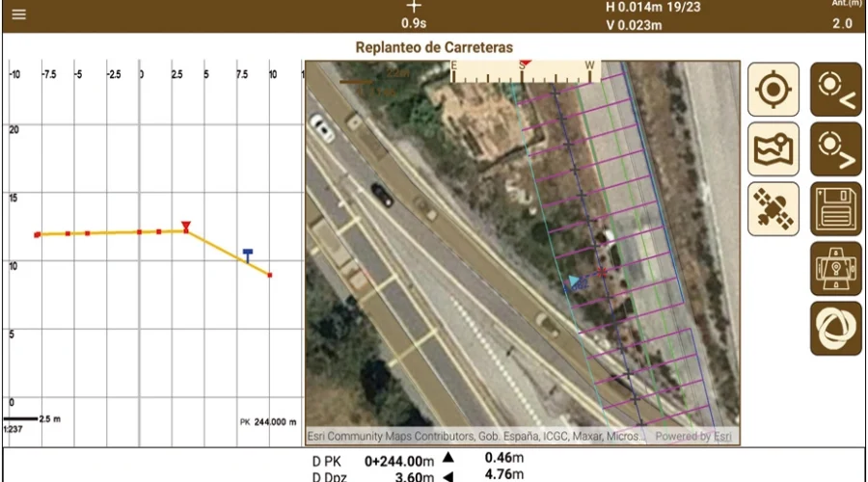Center map on current position target icon

tap(773, 90)
